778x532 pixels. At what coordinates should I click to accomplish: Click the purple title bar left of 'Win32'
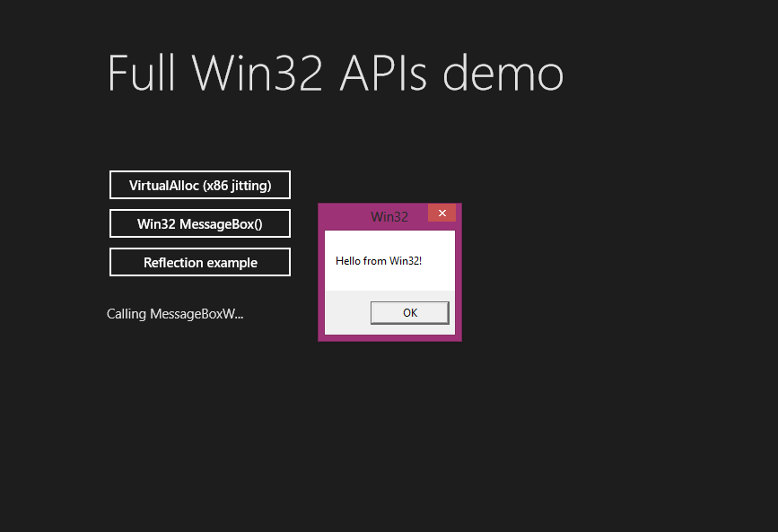click(345, 217)
